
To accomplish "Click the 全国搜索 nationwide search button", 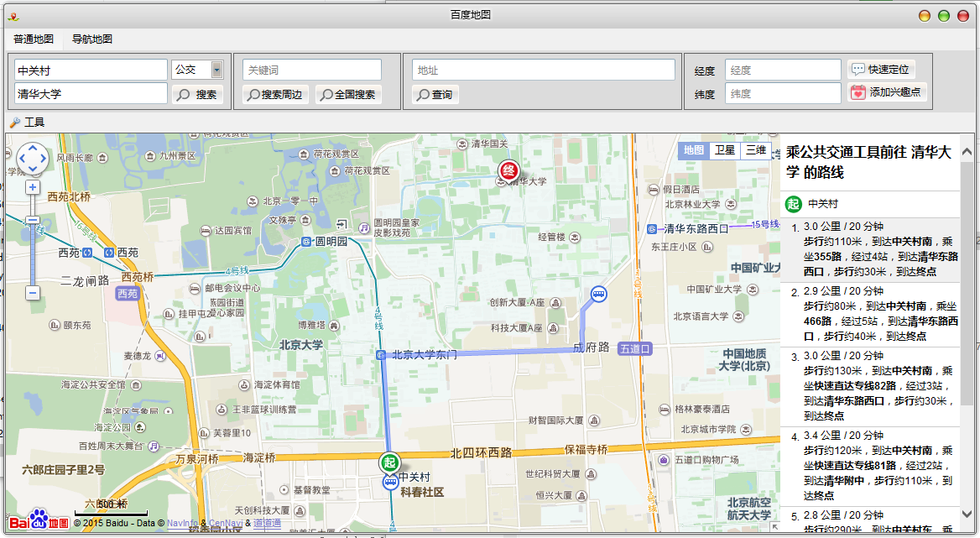I will tap(349, 94).
